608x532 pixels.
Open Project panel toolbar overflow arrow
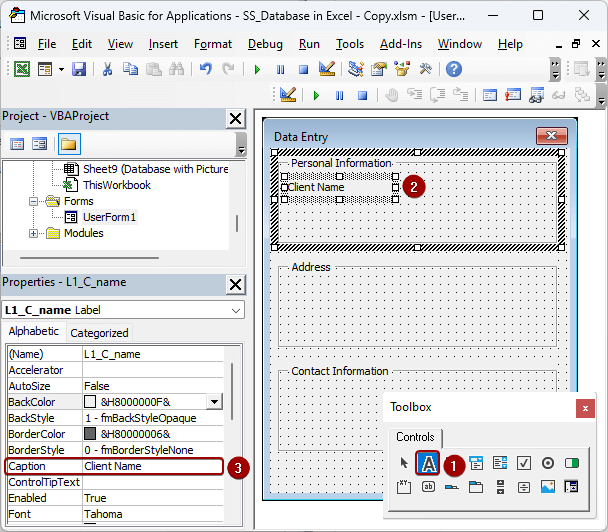click(241, 144)
